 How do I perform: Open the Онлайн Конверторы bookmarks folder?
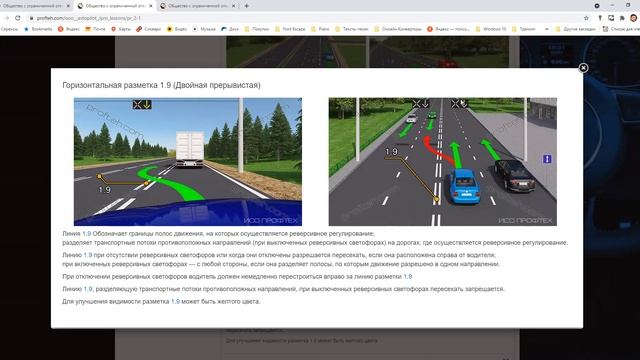[398, 29]
